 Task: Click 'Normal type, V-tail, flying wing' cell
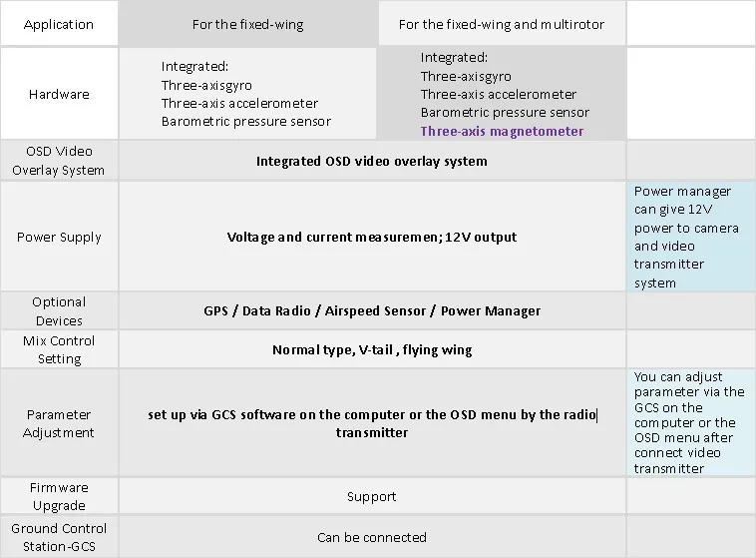coord(372,349)
